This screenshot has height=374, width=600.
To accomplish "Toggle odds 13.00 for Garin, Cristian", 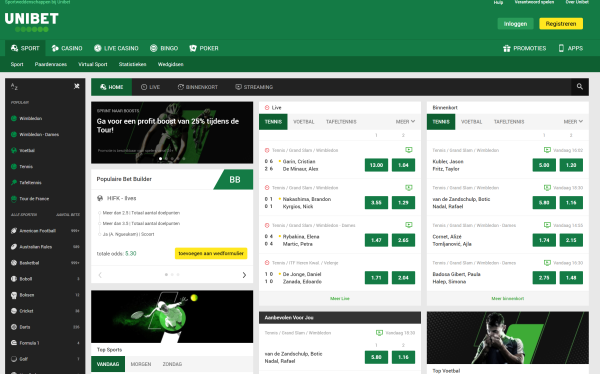I will (376, 165).
